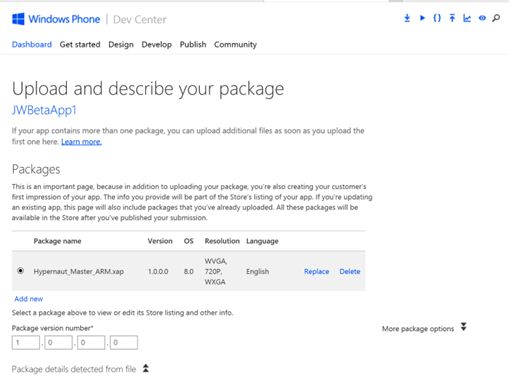Click the Dev Center header link

(140, 20)
